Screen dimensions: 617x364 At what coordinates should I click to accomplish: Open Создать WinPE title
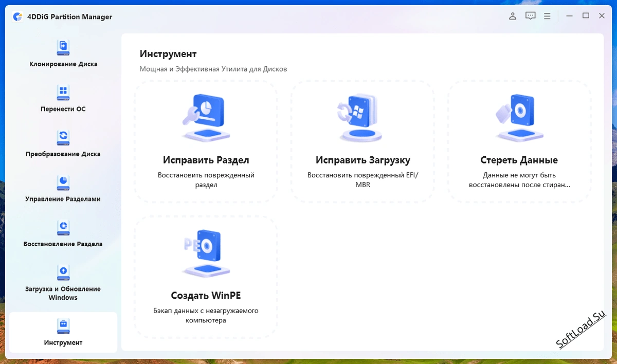point(206,295)
